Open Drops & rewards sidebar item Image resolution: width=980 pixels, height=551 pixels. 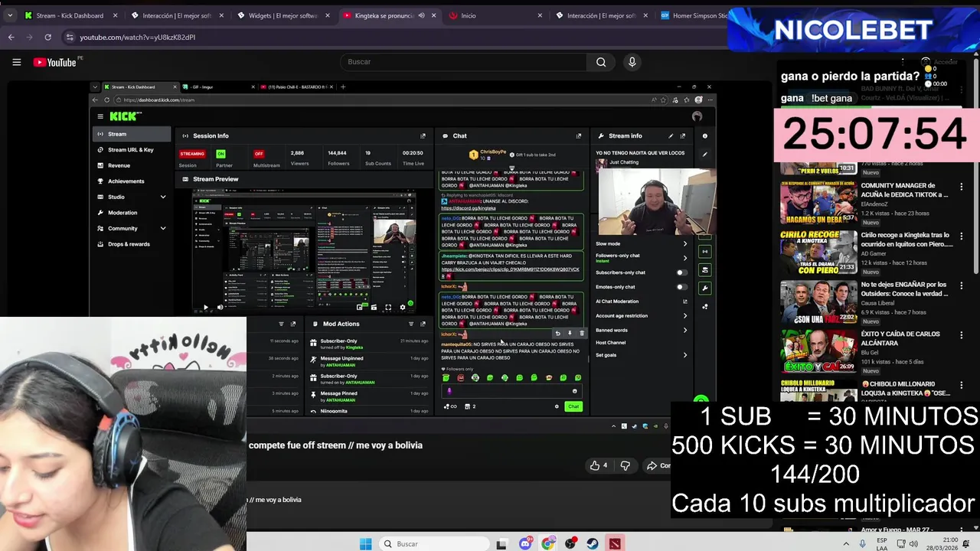tap(132, 244)
